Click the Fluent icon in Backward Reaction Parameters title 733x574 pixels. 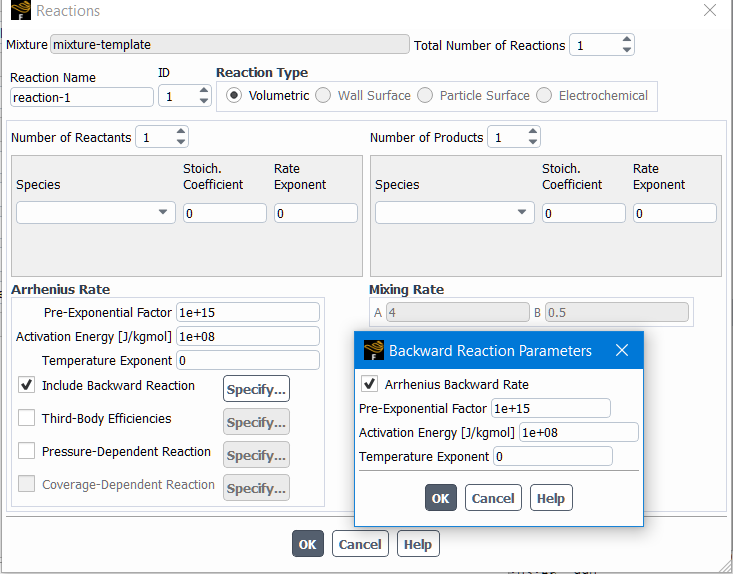[x=374, y=350]
